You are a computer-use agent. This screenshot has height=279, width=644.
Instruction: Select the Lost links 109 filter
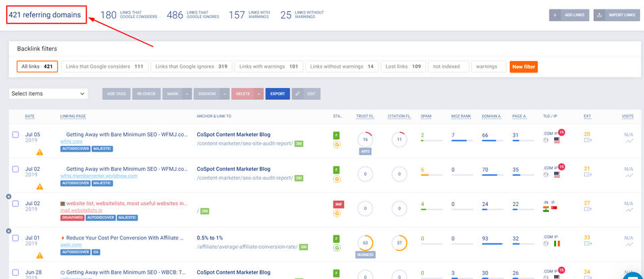coord(403,66)
